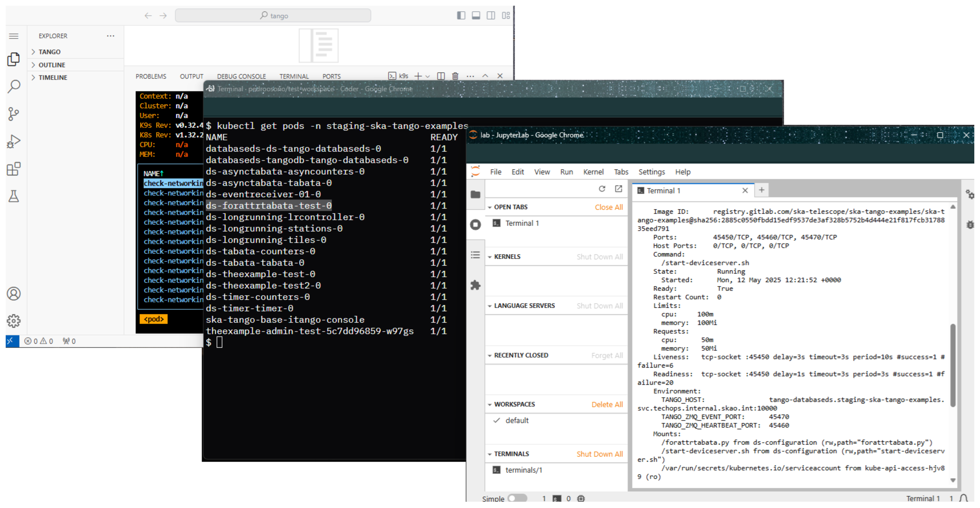980x508 pixels.
Task: Open JupyterLab Settings menu
Action: pyautogui.click(x=651, y=172)
